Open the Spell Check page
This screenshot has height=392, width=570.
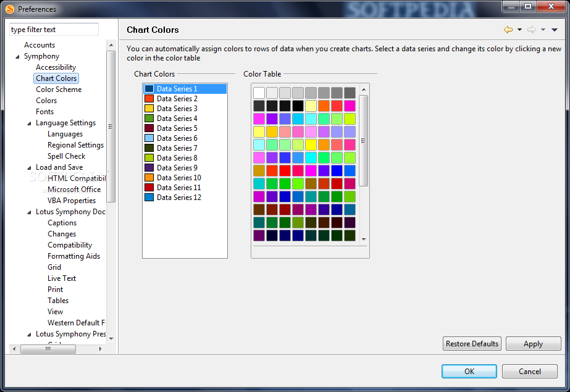click(66, 156)
